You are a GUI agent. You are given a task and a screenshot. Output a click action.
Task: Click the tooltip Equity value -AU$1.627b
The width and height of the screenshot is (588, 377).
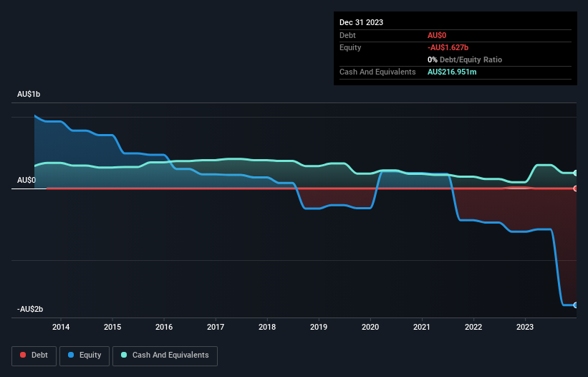(448, 47)
